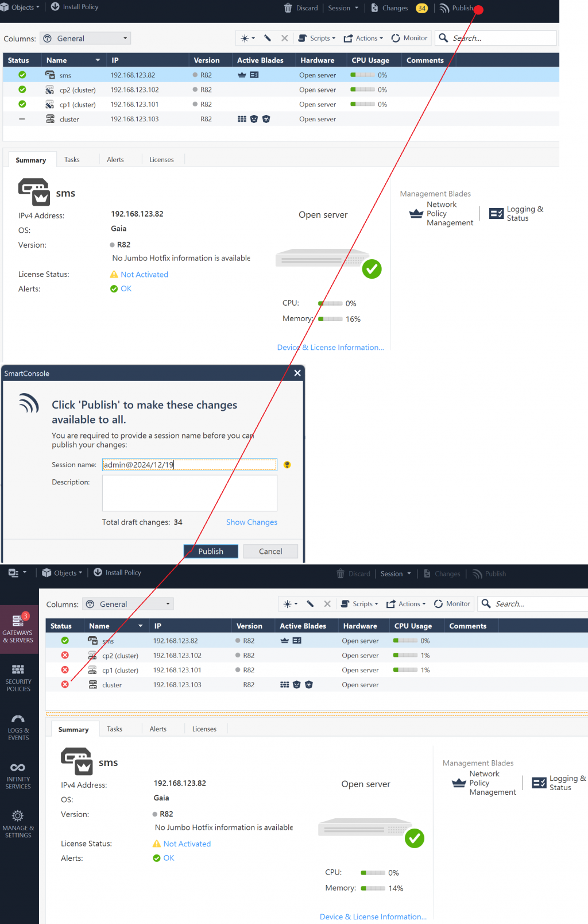Expand the Objects menu in the sidebar window
The width and height of the screenshot is (588, 924).
pos(63,573)
